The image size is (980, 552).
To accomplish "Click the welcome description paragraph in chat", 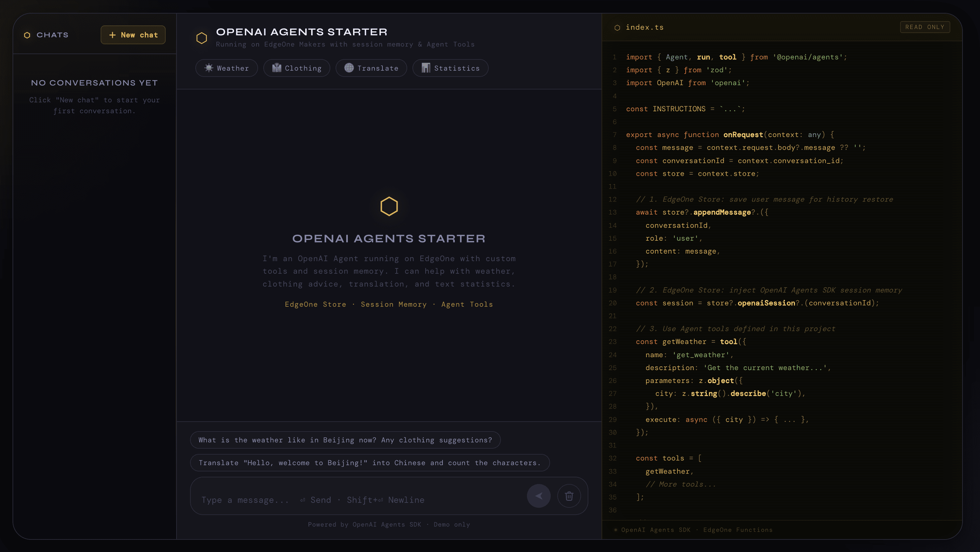I will click(389, 271).
